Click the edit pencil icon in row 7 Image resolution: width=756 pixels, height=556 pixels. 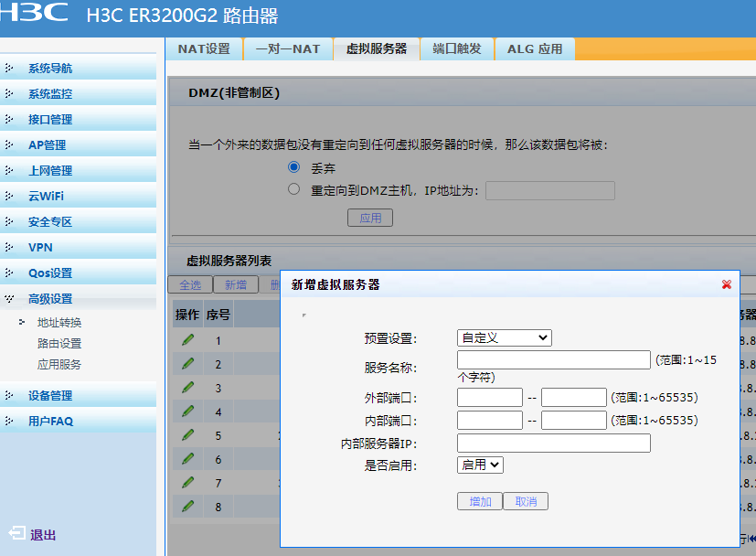pyautogui.click(x=188, y=482)
